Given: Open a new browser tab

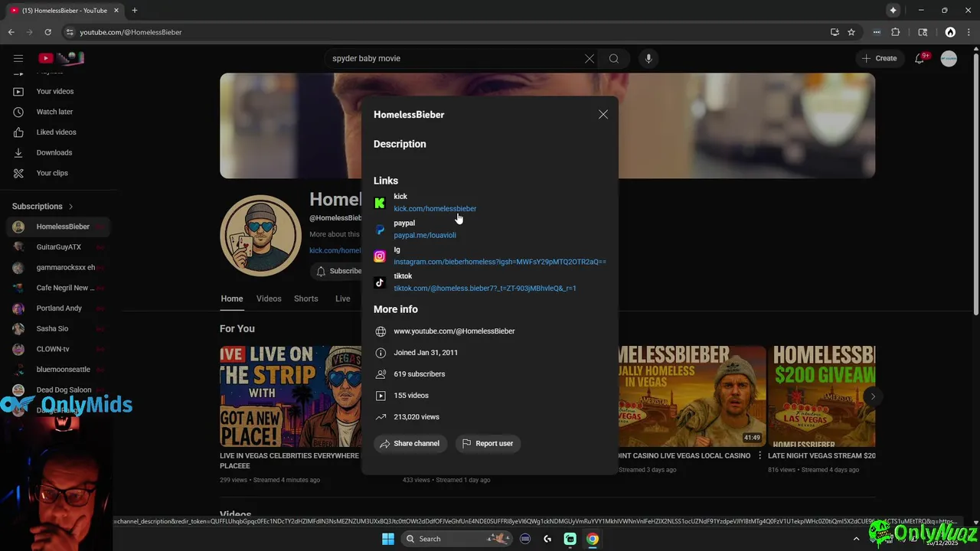Looking at the screenshot, I should point(135,10).
